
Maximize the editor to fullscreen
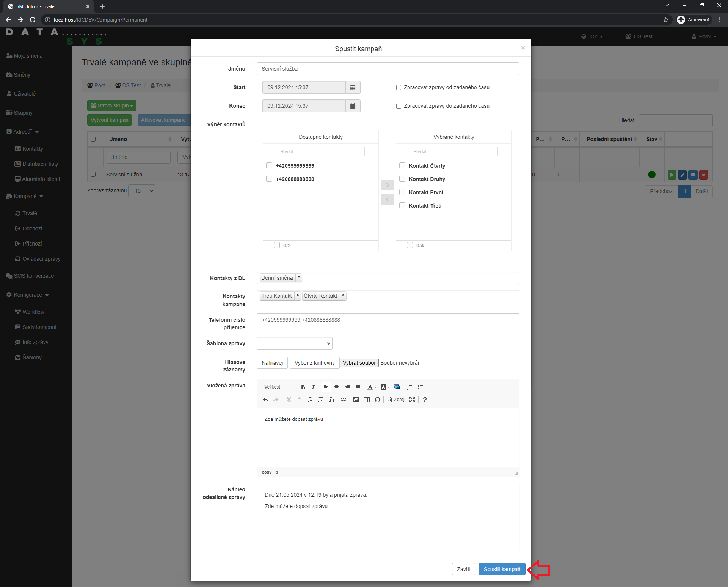click(x=412, y=400)
